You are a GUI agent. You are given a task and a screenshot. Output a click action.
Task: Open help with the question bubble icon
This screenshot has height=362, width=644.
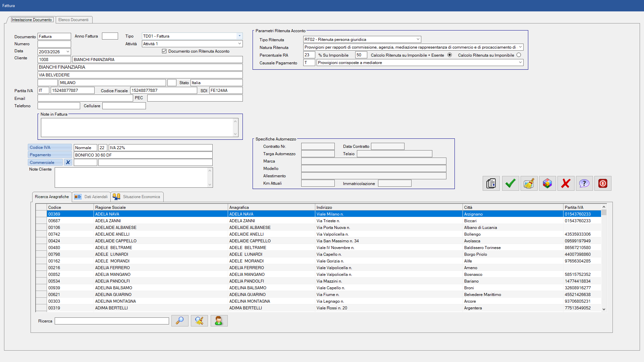[584, 183]
